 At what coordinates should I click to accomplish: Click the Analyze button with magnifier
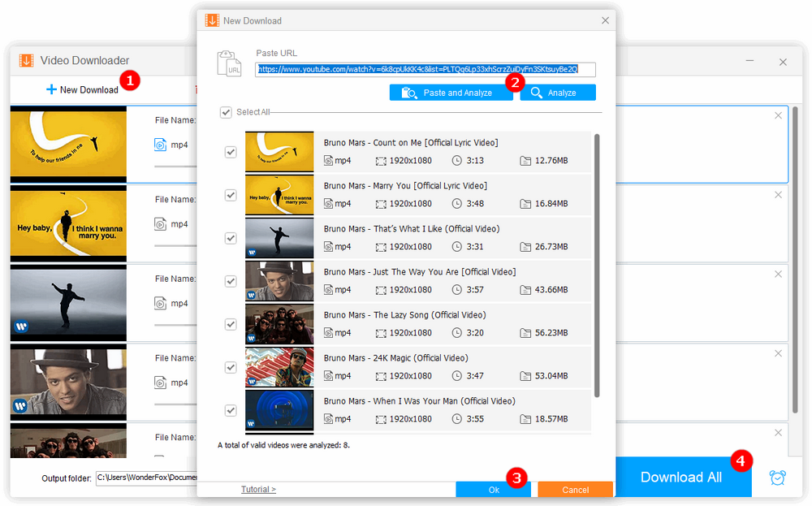point(558,93)
